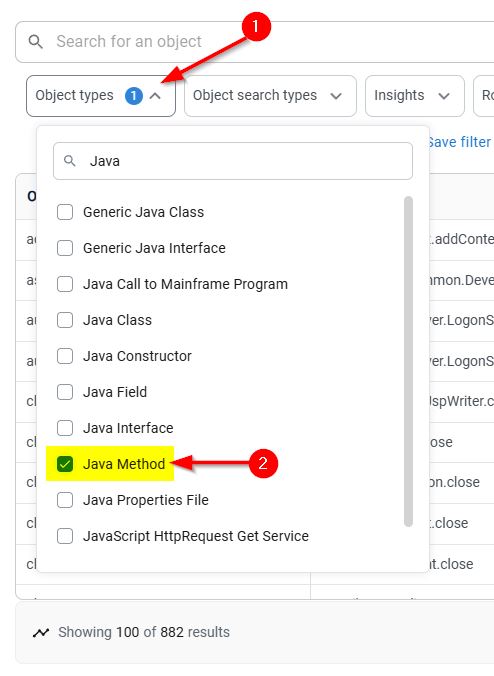Select Java Call to Mainframe Program option
This screenshot has height=676, width=494.
coord(185,284)
